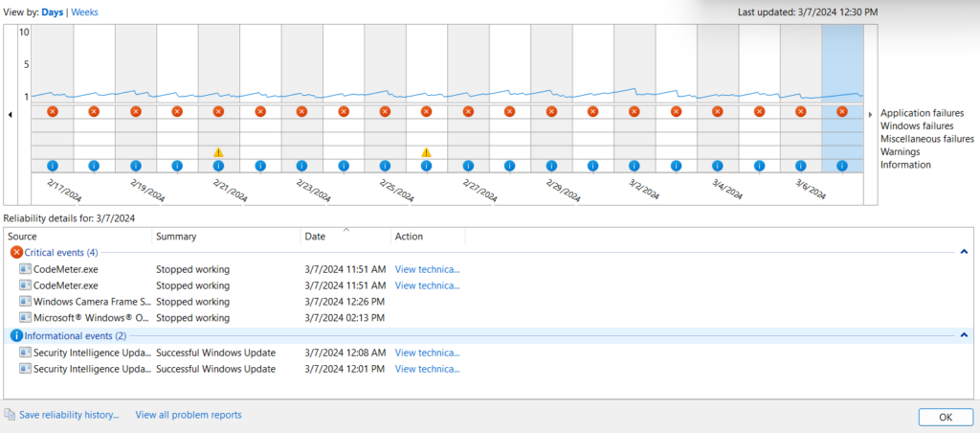Click the critical error icon for 2/17/2024

click(x=53, y=112)
